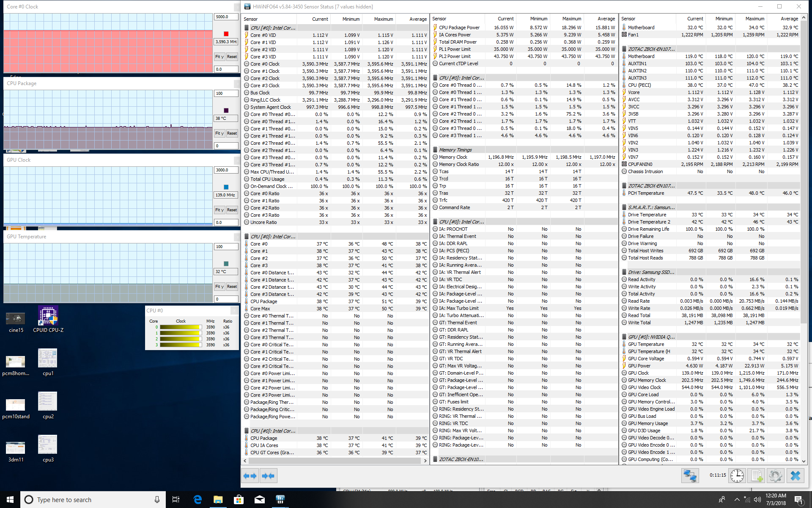Image resolution: width=812 pixels, height=508 pixels.
Task: Click the blue X close sensors icon
Action: [795, 476]
